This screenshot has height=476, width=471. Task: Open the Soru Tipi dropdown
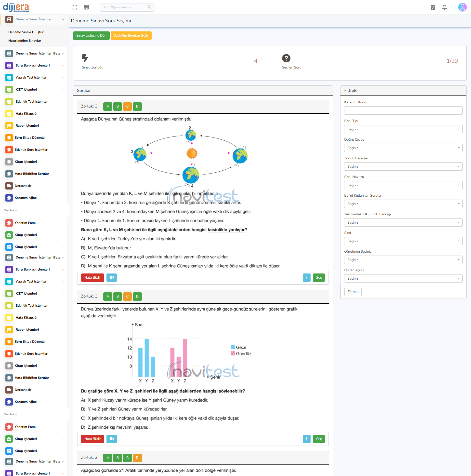click(403, 129)
